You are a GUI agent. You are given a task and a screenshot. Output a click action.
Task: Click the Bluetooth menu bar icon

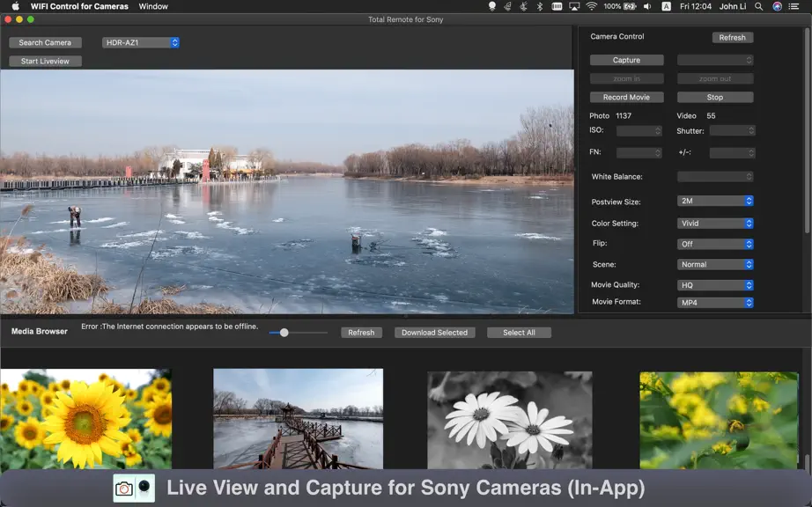coord(540,6)
